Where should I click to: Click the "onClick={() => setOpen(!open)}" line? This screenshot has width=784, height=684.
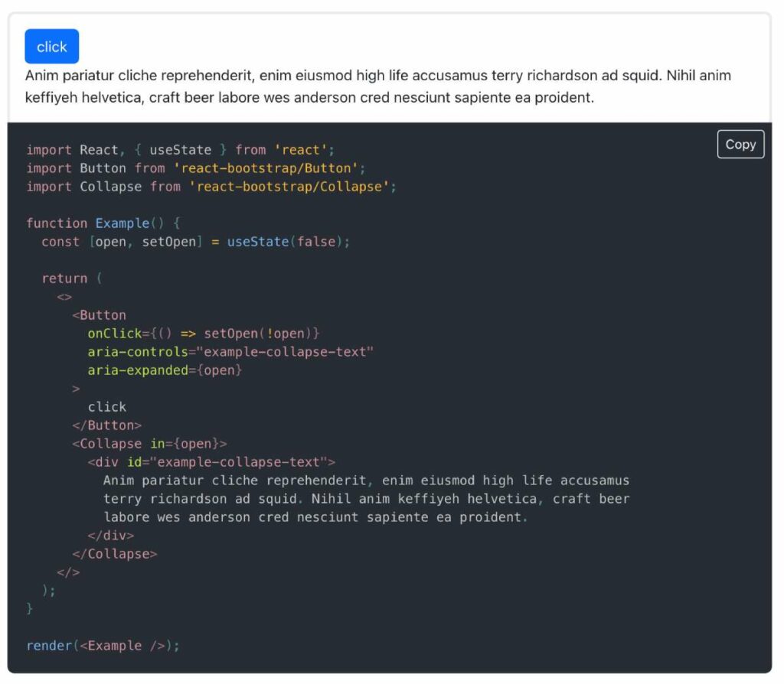[204, 335]
